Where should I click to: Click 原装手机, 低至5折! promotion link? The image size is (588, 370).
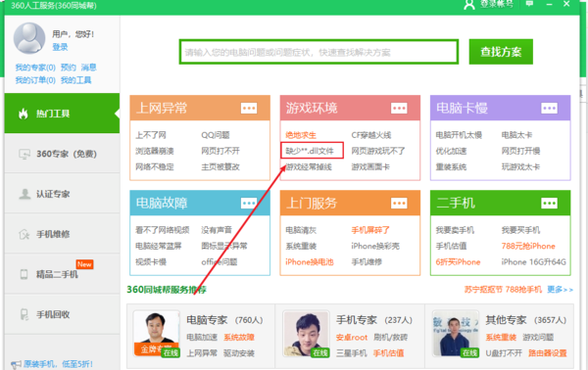[x=59, y=364]
